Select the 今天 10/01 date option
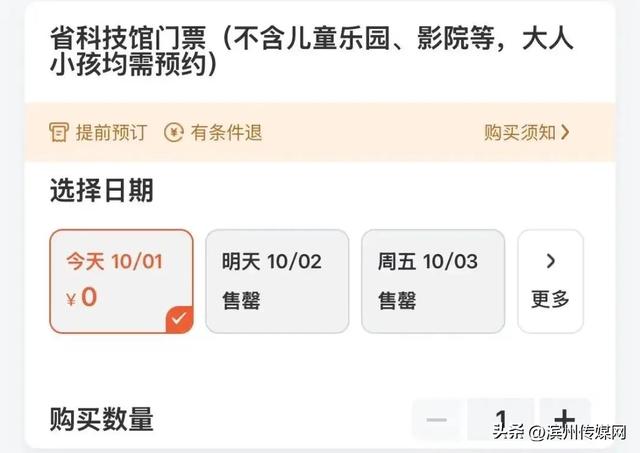 pos(121,281)
